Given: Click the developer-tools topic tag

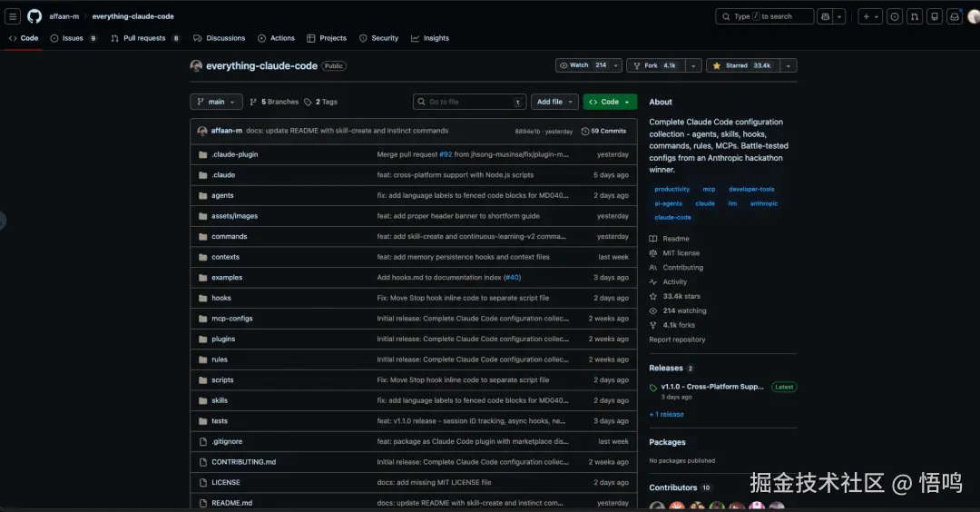Looking at the screenshot, I should (x=751, y=189).
